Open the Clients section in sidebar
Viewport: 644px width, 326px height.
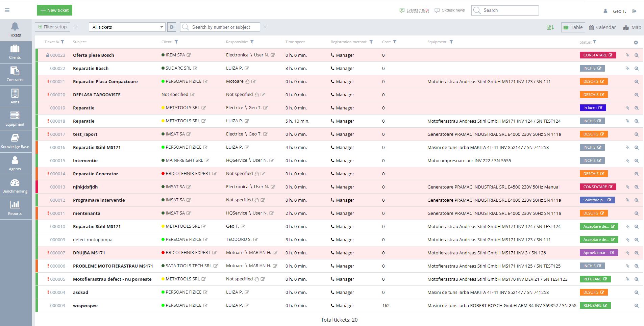click(x=15, y=52)
